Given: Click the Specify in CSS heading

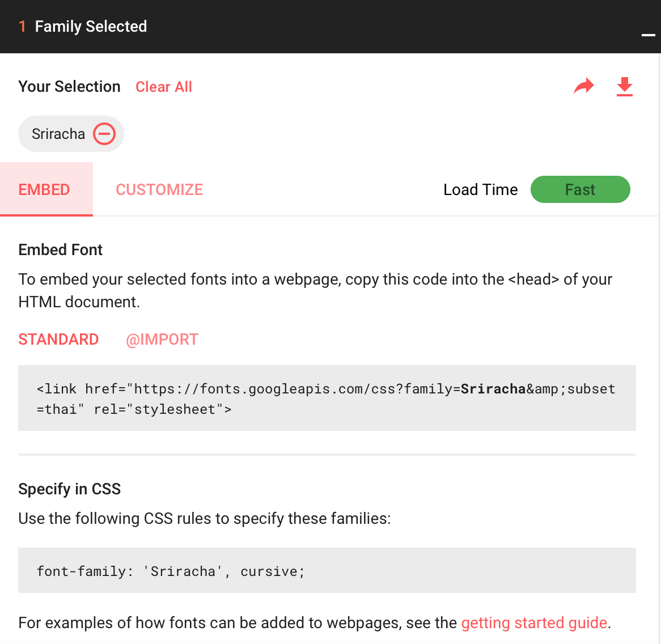Looking at the screenshot, I should click(70, 489).
